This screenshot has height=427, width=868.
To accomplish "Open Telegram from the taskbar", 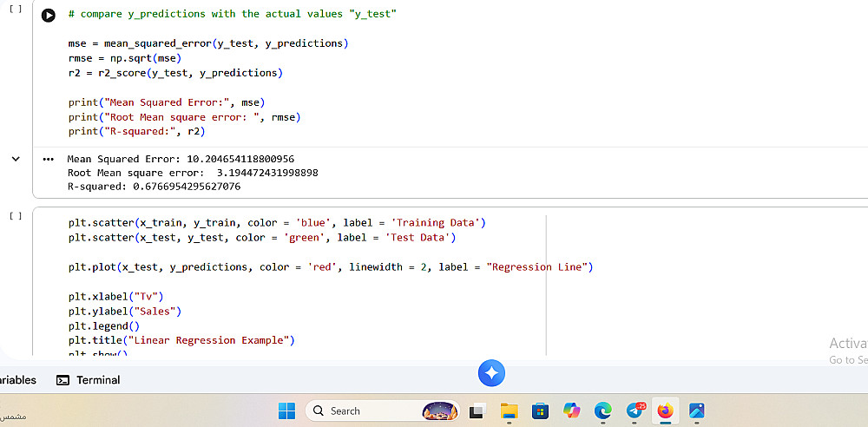I will [635, 411].
